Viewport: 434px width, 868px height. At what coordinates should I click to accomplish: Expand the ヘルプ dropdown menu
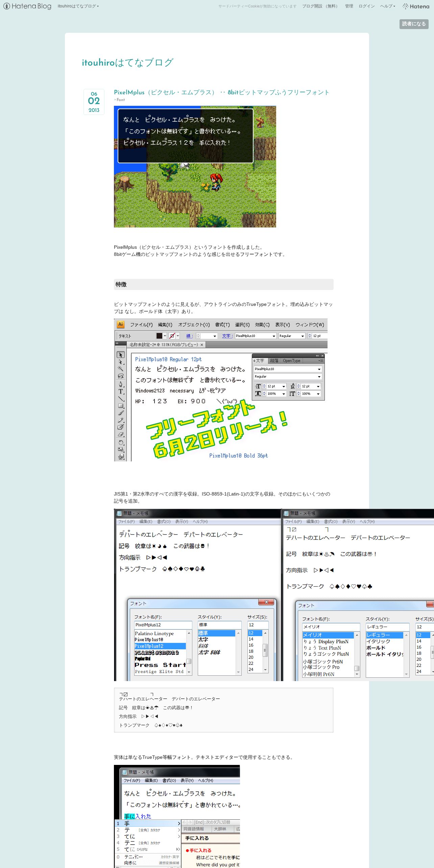coord(387,6)
